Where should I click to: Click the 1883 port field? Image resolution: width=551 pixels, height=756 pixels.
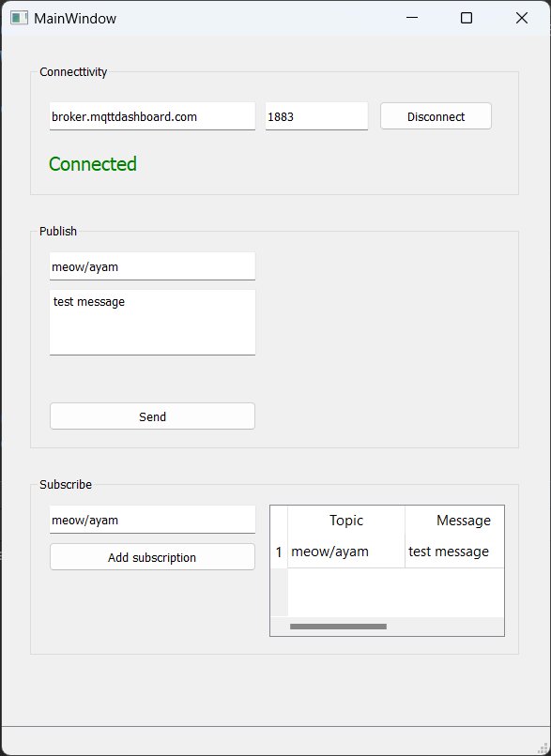[316, 116]
